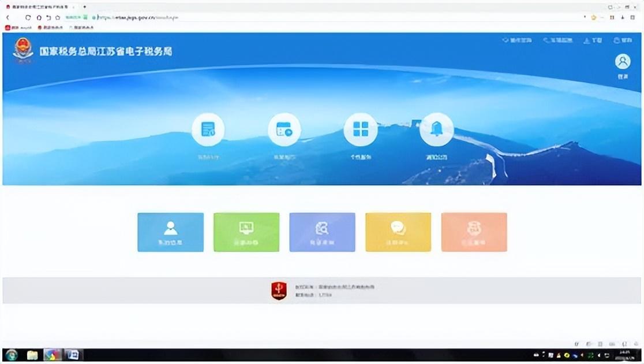Image resolution: width=644 pixels, height=364 pixels.
Task: Select the green monitor tile
Action: 246,232
